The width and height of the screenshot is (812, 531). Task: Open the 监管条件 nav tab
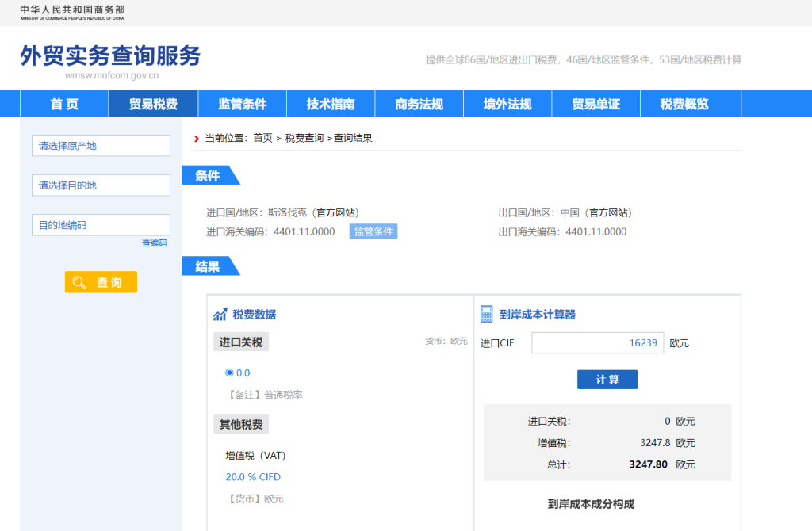click(x=243, y=104)
